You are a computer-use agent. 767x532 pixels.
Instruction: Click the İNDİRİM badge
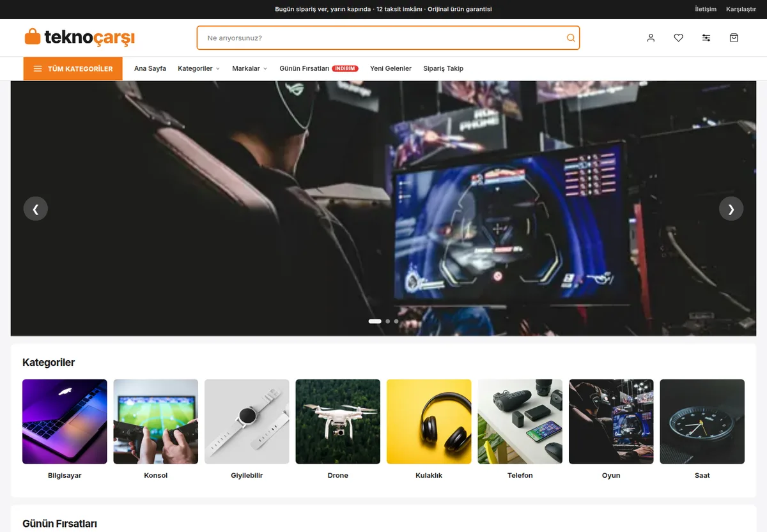(345, 68)
